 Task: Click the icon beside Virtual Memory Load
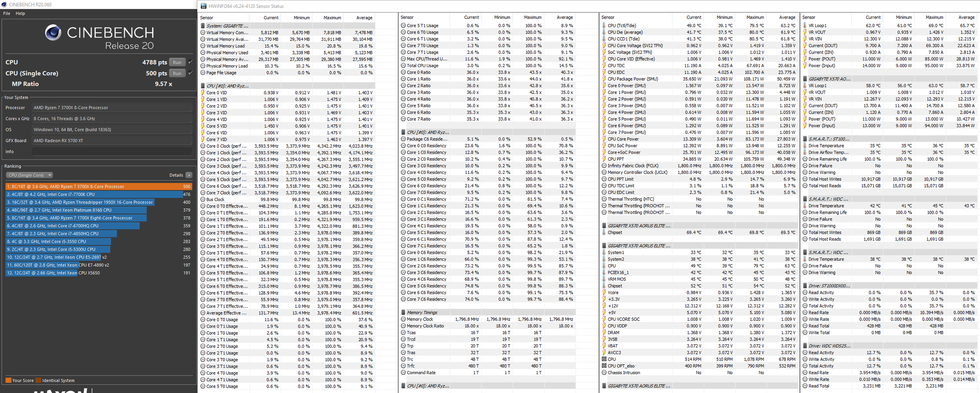click(x=203, y=46)
